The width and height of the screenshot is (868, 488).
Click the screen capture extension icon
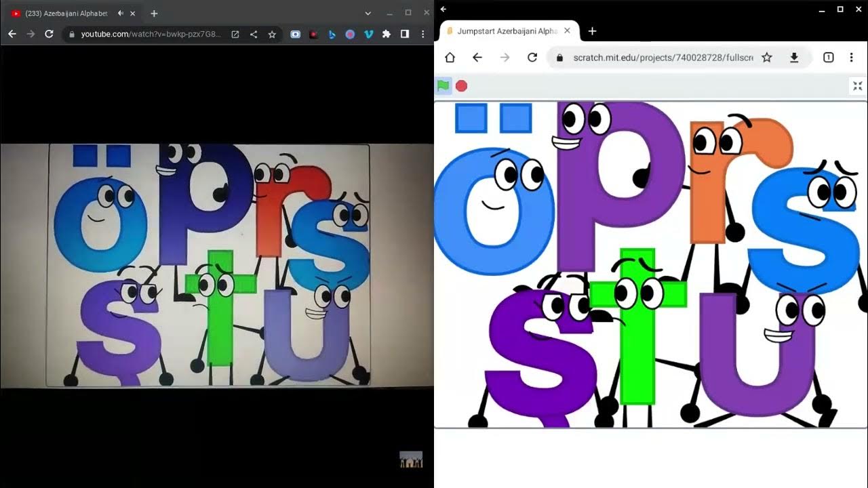click(x=295, y=34)
